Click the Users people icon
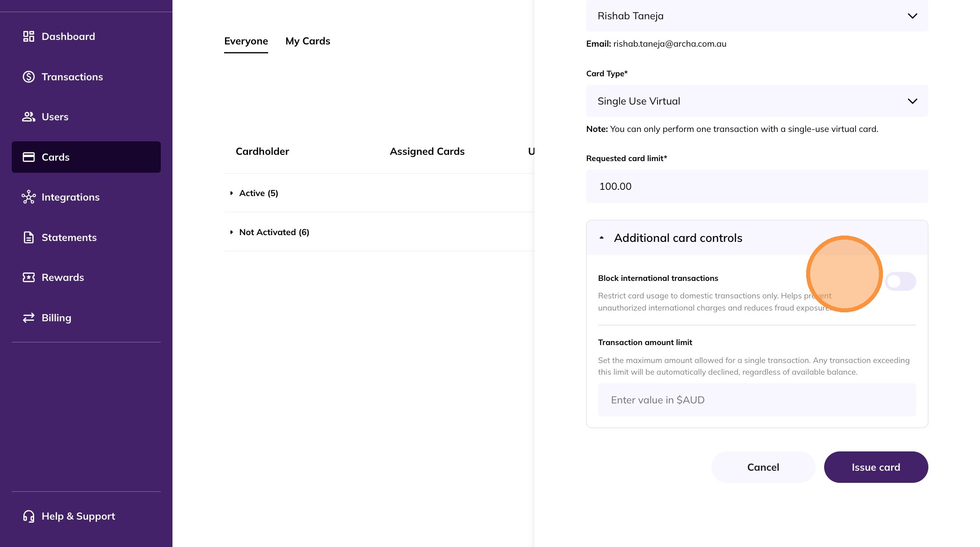Image resolution: width=980 pixels, height=547 pixels. [x=29, y=117]
